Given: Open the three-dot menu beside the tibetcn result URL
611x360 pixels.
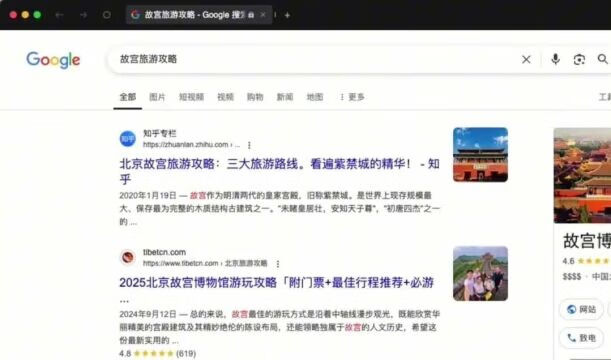Looking at the screenshot, I should point(278,264).
